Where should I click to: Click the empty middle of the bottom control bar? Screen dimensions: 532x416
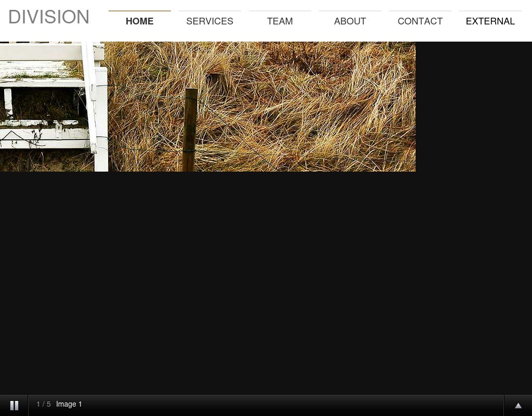(x=291, y=405)
